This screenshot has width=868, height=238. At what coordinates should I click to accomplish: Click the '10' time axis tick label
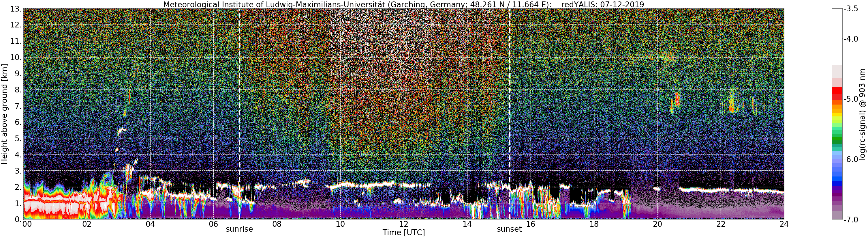tap(340, 224)
